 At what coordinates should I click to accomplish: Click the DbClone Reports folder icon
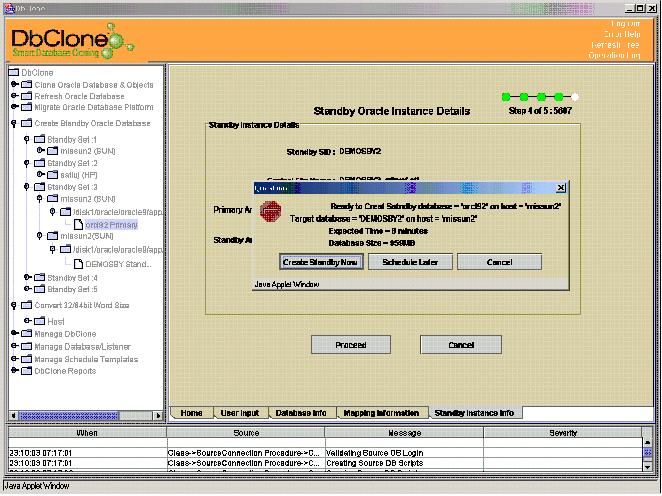(27, 371)
